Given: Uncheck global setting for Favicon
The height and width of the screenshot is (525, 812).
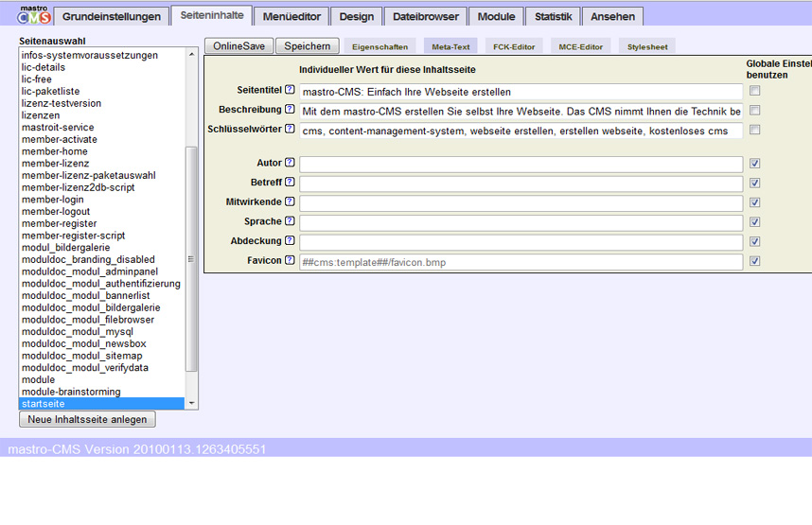Looking at the screenshot, I should coord(755,261).
